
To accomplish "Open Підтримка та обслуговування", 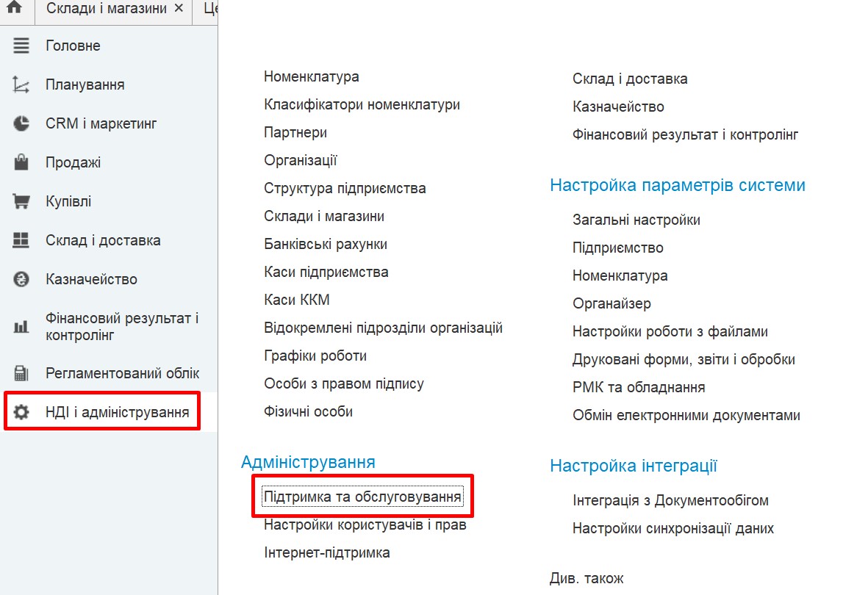I will coord(362,497).
